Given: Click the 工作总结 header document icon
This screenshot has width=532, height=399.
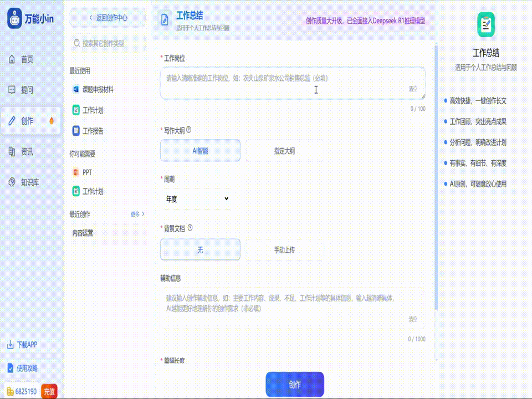Looking at the screenshot, I should click(165, 20).
